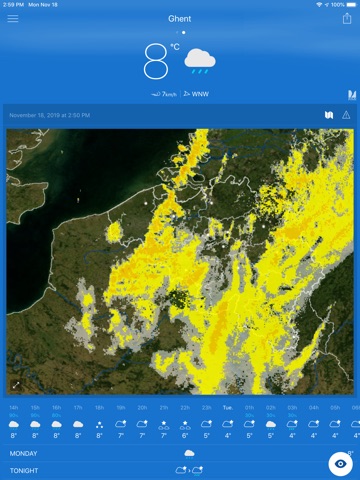Tap the 16h precipitation 80% label
The width and height of the screenshot is (360, 480).
56,415
